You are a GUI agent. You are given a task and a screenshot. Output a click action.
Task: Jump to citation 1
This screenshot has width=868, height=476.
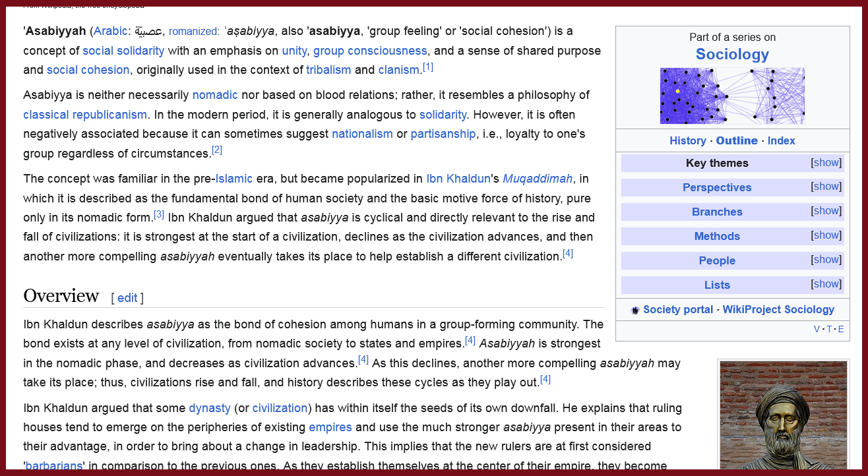pos(428,67)
